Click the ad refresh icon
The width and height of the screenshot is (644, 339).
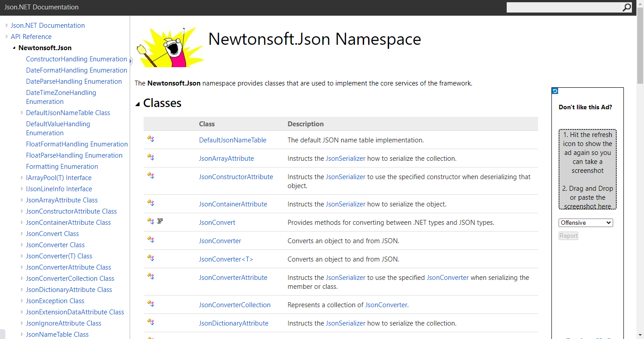pos(555,91)
